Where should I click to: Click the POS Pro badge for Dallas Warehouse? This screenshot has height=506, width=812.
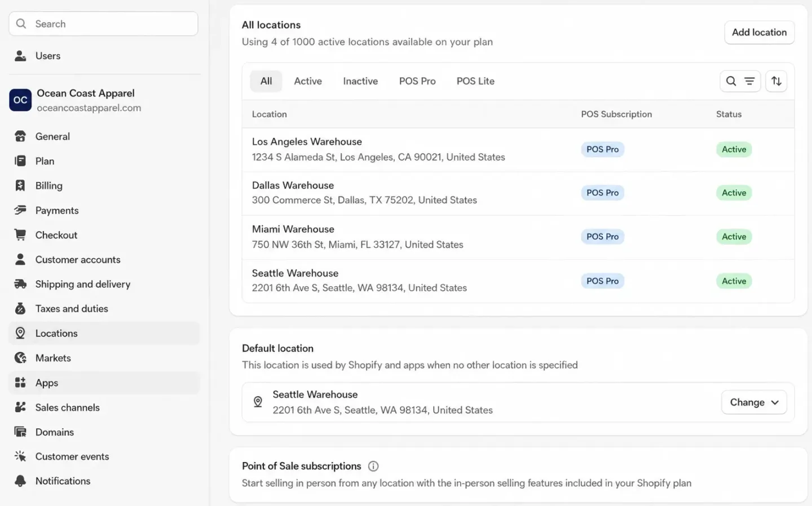pos(602,193)
